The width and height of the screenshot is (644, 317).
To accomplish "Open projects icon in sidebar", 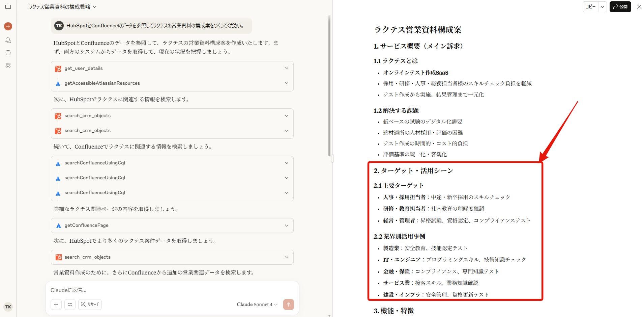I will point(8,53).
